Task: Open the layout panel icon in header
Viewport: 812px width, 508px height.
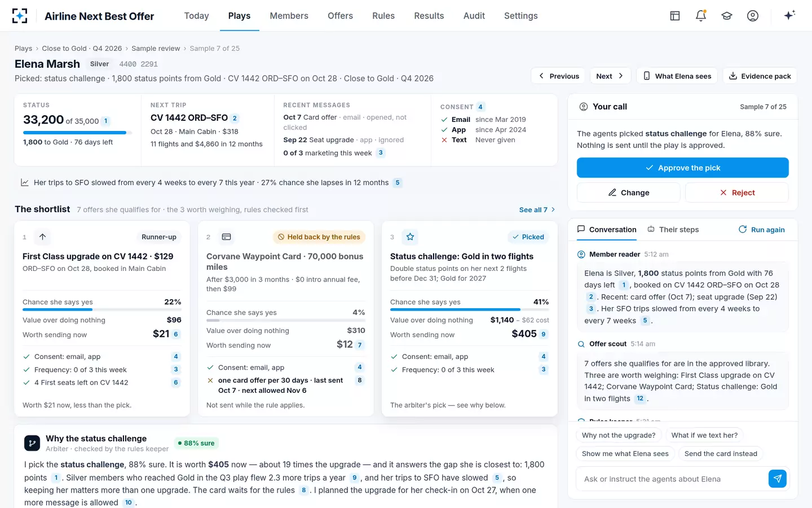Action: 675,16
